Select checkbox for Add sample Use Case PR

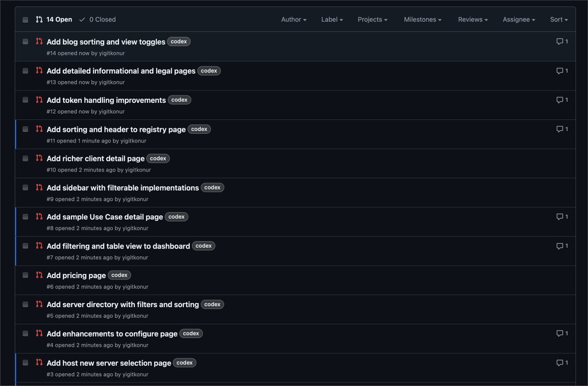coord(25,217)
